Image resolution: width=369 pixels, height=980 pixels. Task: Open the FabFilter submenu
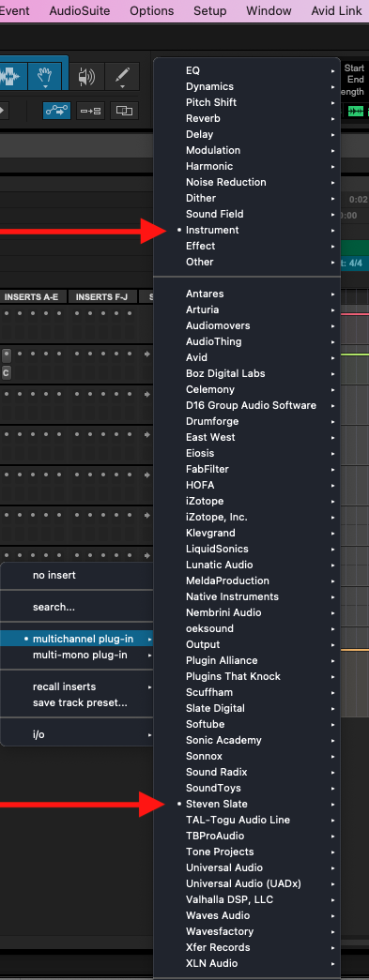pyautogui.click(x=247, y=469)
